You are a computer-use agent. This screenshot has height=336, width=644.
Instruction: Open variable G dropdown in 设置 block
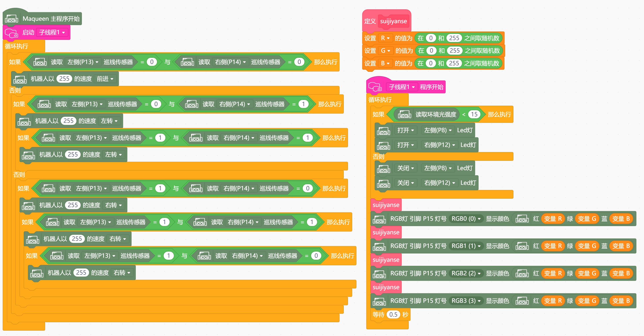click(386, 51)
